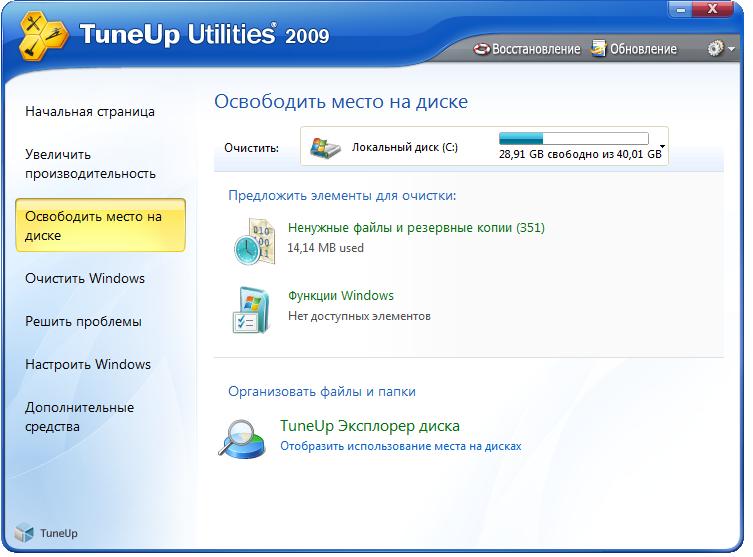This screenshot has width=753, height=557.
Task: Click the unneeded files clock icon
Action: point(255,241)
